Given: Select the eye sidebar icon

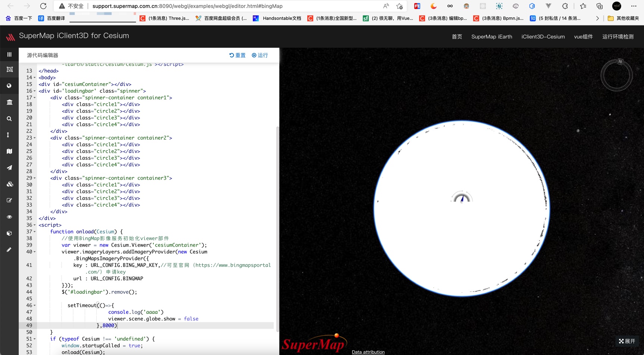Looking at the screenshot, I should tap(9, 217).
